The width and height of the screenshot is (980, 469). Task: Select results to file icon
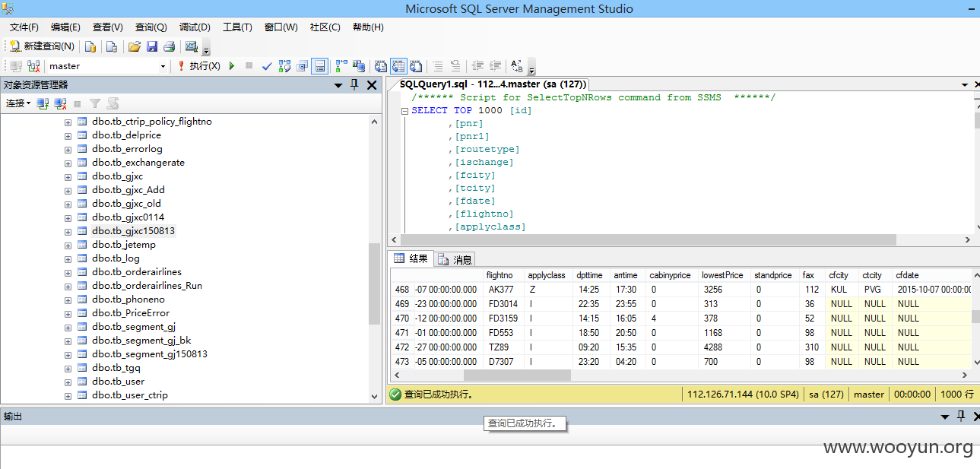pyautogui.click(x=416, y=66)
